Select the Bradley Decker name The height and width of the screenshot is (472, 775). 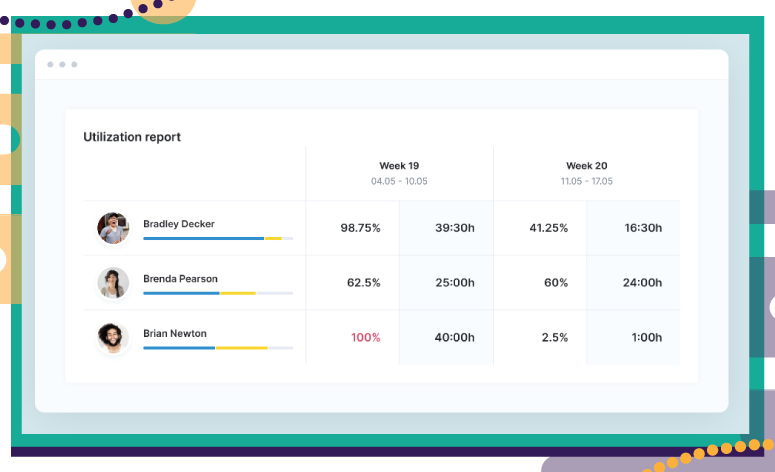pyautogui.click(x=179, y=224)
